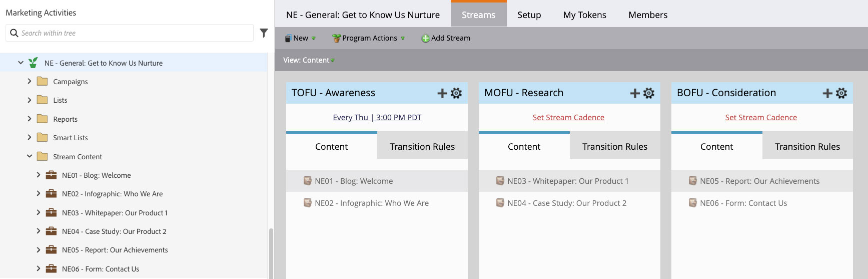
Task: Click Set Stream Cadence in BOFU stream
Action: [761, 117]
